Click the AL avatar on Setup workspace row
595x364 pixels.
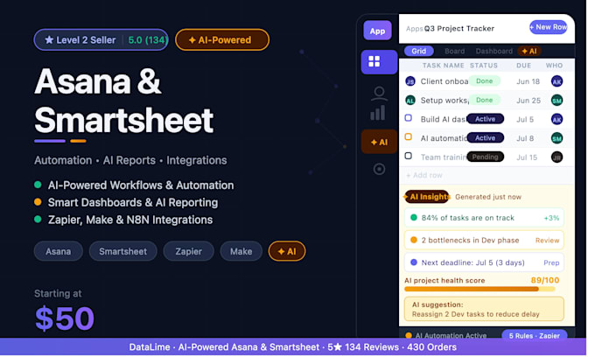tap(410, 101)
